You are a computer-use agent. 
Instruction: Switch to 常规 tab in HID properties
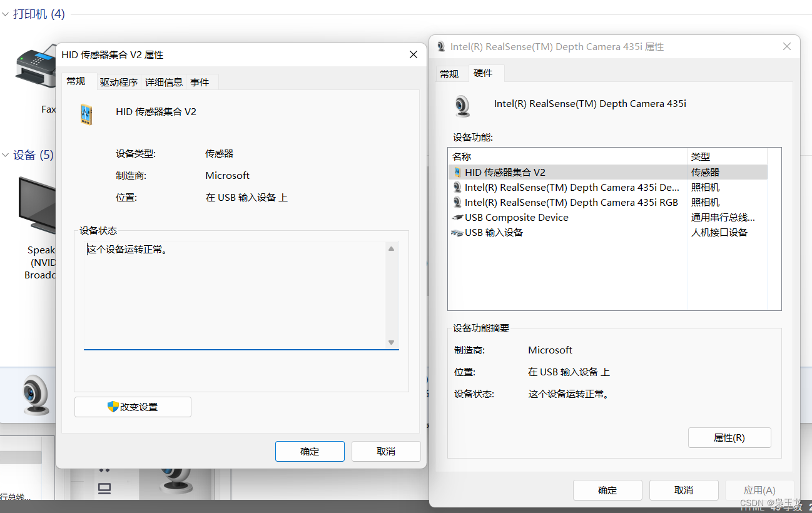(x=76, y=81)
